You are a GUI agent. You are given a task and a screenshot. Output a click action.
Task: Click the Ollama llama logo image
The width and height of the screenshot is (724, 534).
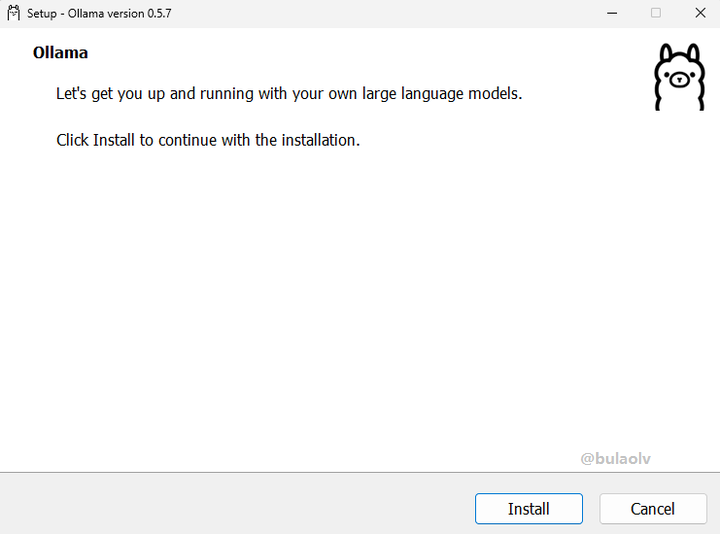click(x=679, y=77)
